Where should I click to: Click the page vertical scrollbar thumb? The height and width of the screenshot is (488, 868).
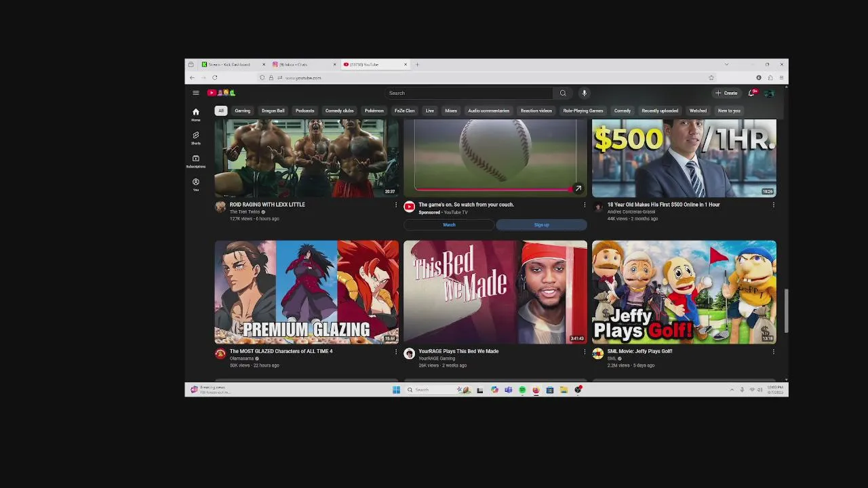point(786,311)
